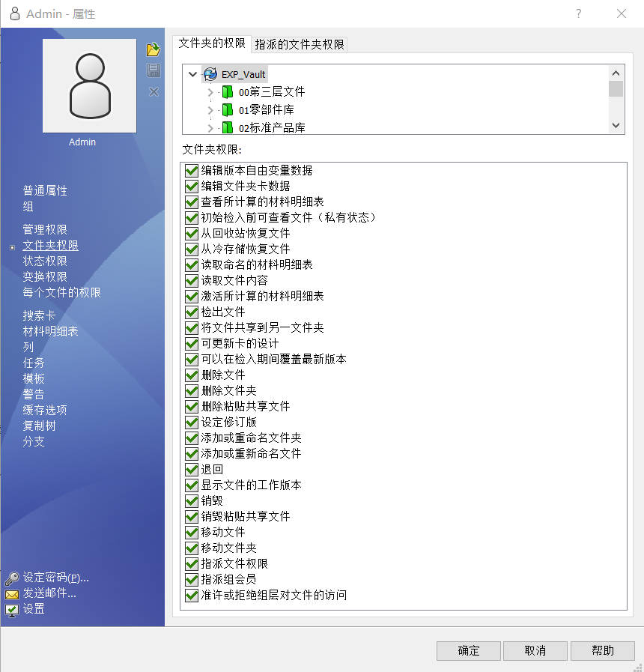Toggle 删除文件夹 checkbox
This screenshot has height=672, width=644.
tap(192, 391)
